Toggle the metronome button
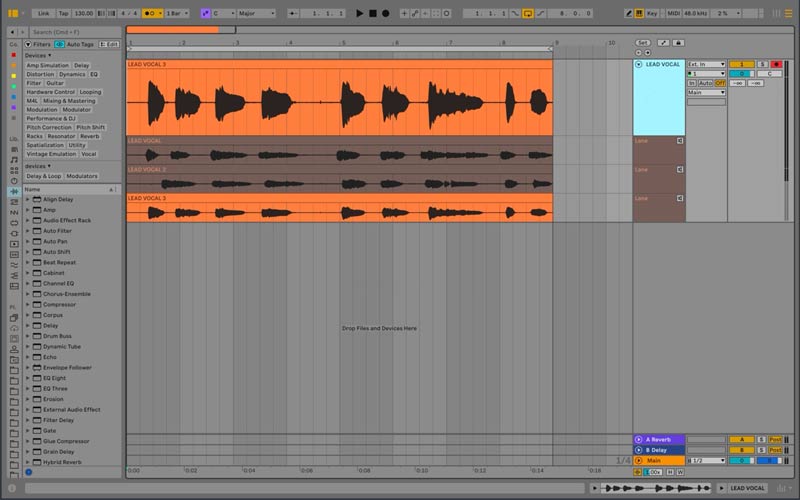Viewport: 800px width, 500px height. 153,13
